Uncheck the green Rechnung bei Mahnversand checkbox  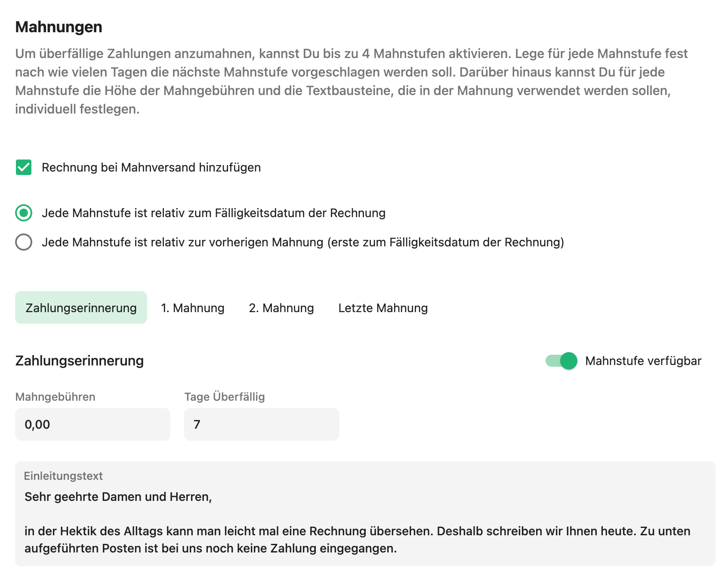[x=24, y=167]
